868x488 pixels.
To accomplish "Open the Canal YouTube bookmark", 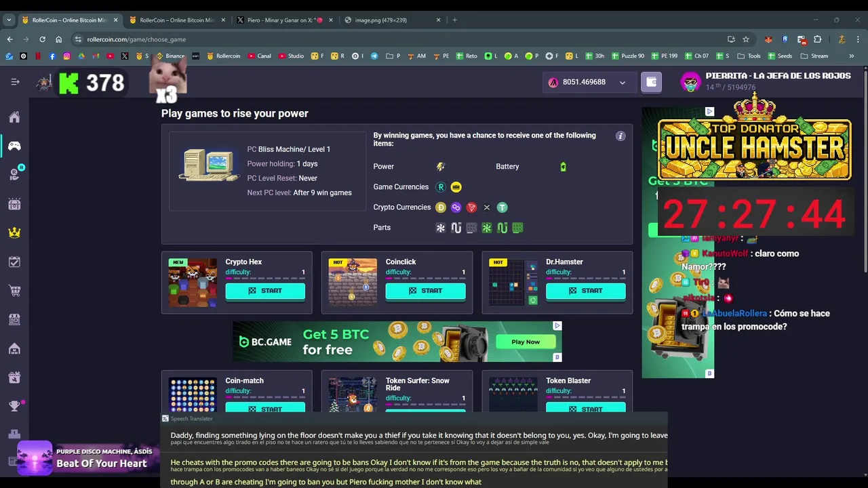I will (x=260, y=56).
